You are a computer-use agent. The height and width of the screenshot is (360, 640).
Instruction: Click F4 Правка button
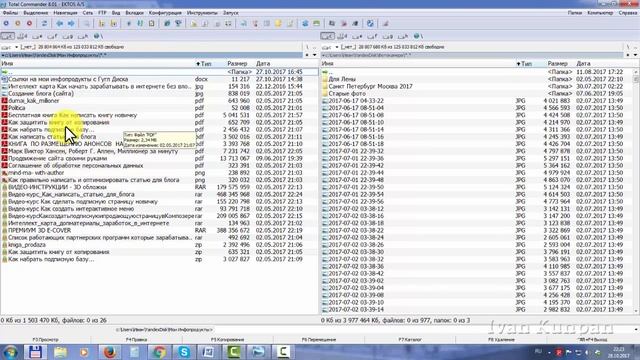coord(136,340)
